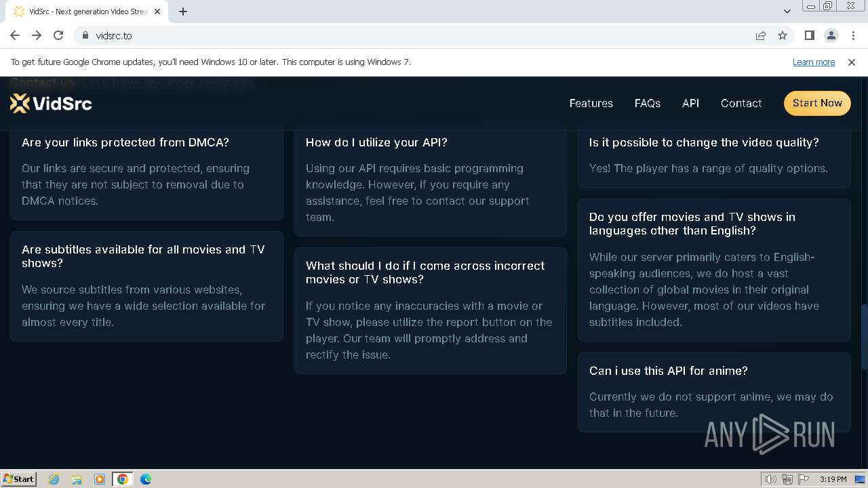Reload the vidsrc.to page
868x488 pixels.
[58, 35]
